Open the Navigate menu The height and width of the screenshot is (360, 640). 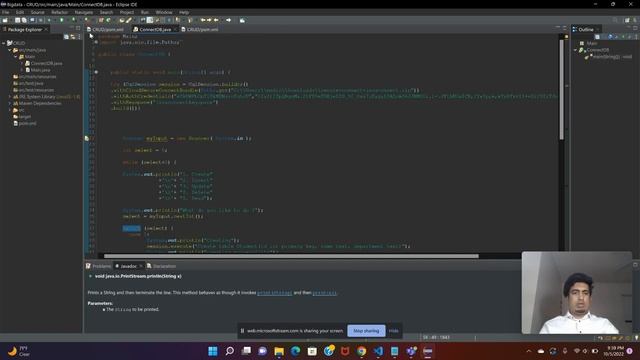84,12
